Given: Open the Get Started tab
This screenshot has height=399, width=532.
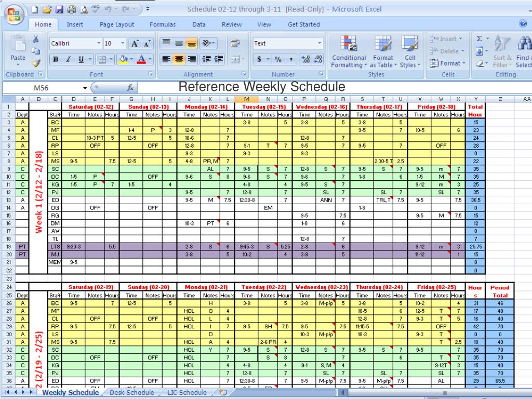Looking at the screenshot, I should click(x=303, y=24).
